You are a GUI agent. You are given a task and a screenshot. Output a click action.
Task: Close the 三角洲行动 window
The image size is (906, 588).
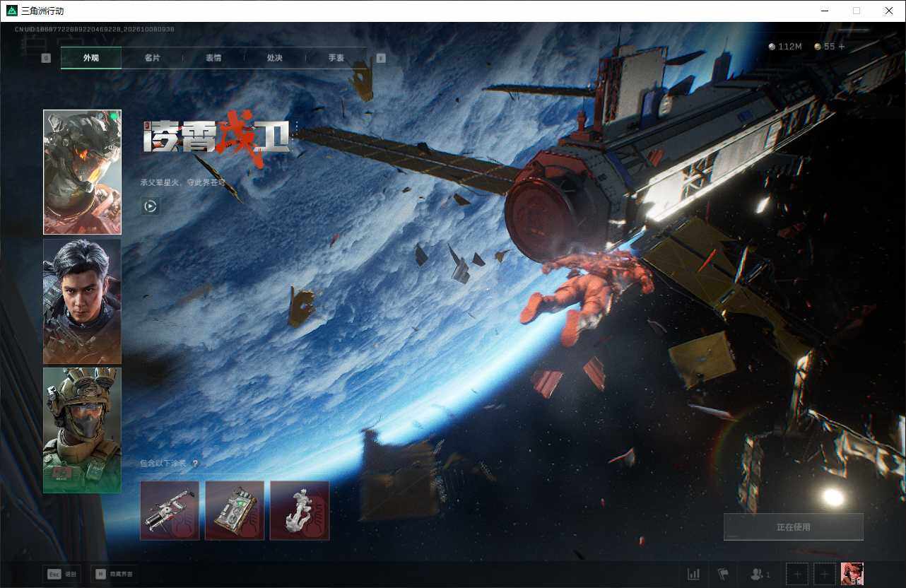[889, 11]
